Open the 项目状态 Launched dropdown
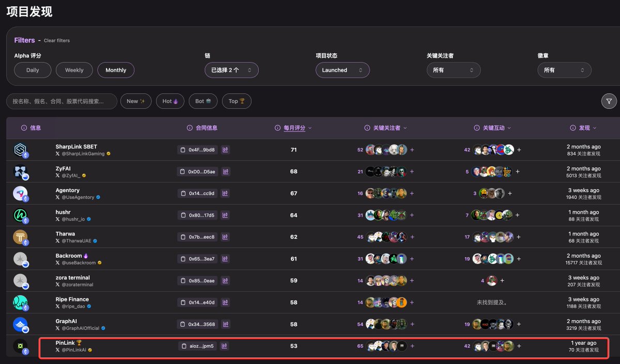This screenshot has width=620, height=364. [x=343, y=70]
